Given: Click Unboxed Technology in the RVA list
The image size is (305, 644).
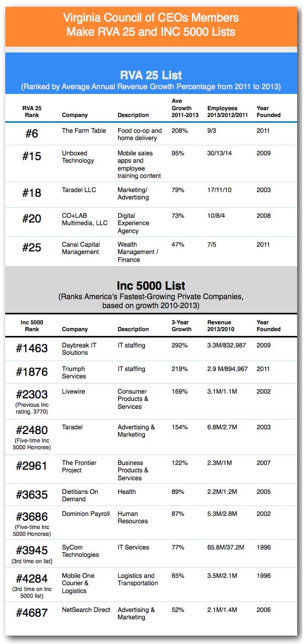Looking at the screenshot, I should 78,157.
